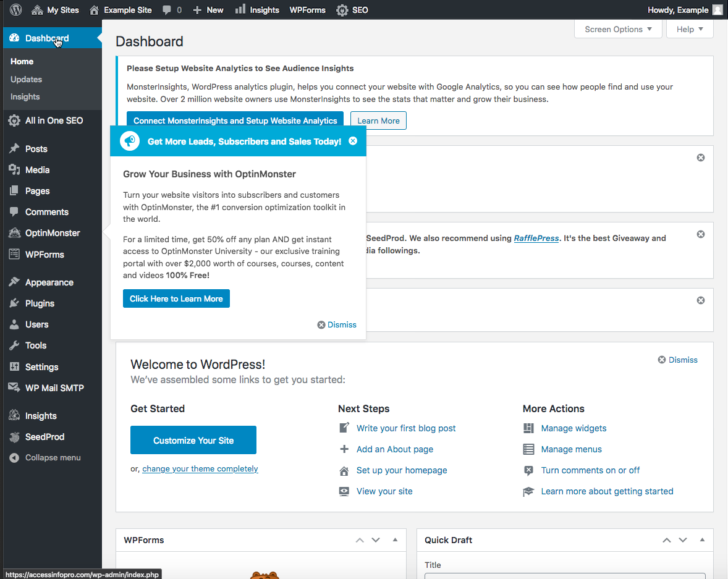Dismiss the RafflePress recommendation notice
The image size is (728, 579).
[701, 234]
